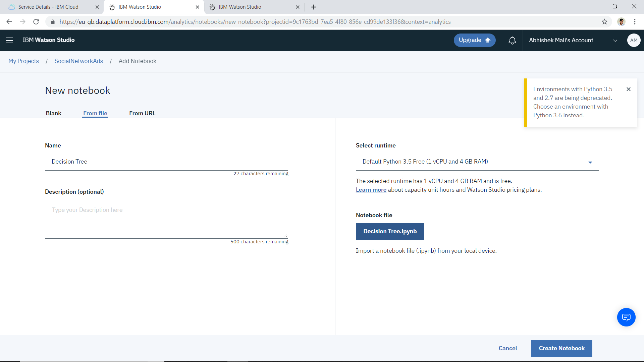
Task: Click Abhishek Mali's Account label
Action: (561, 40)
